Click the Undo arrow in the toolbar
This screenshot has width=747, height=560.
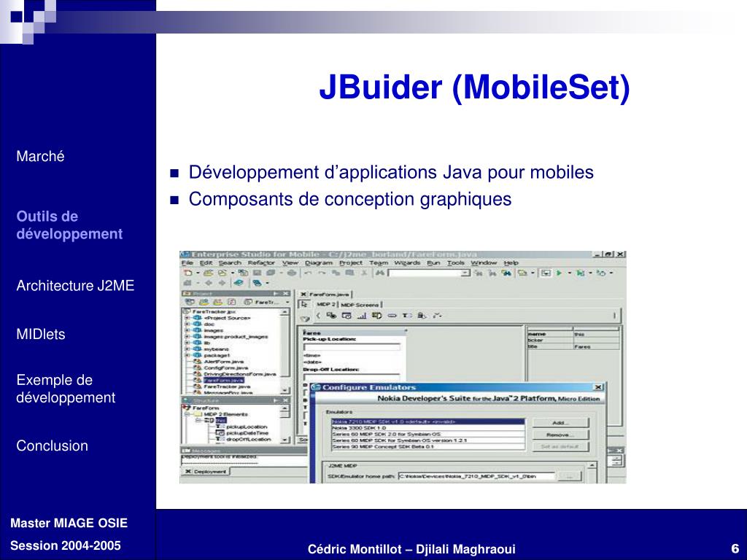point(308,273)
